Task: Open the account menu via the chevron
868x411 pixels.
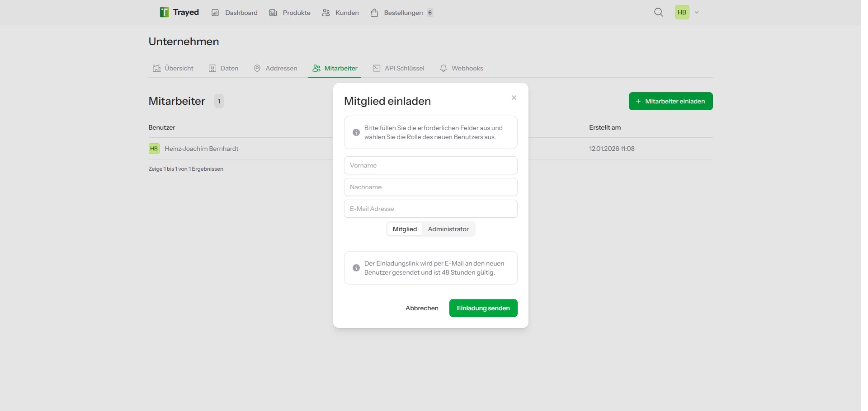Action: [697, 12]
